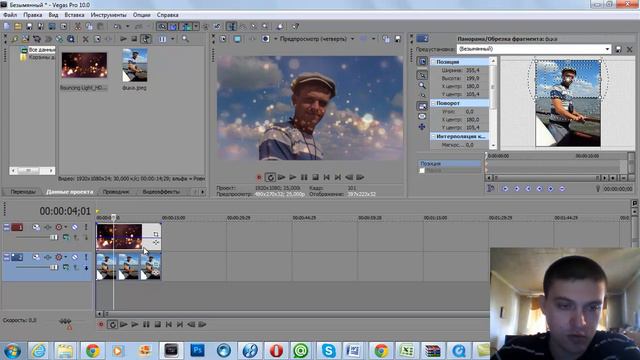Click the timeline horizontal scrollbar

pos(295,314)
